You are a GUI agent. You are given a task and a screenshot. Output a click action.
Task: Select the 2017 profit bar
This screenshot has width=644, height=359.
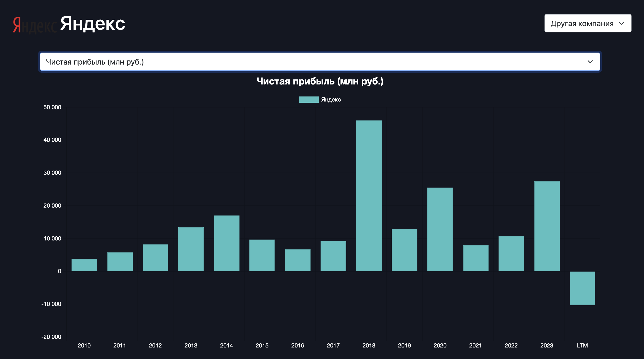[333, 256]
